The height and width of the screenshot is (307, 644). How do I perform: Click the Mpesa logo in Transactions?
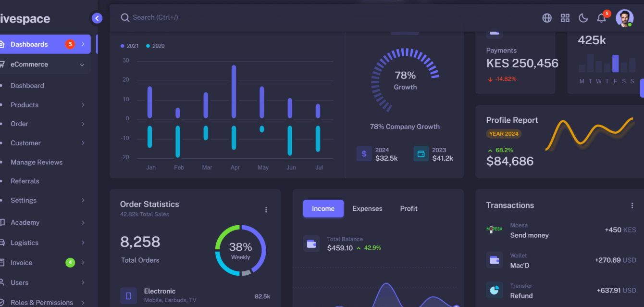click(x=495, y=230)
